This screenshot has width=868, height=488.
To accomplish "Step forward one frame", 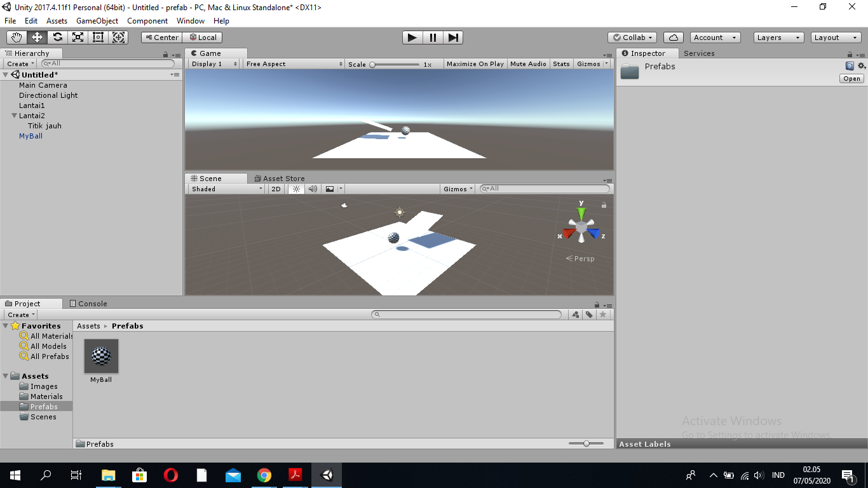I will point(452,37).
